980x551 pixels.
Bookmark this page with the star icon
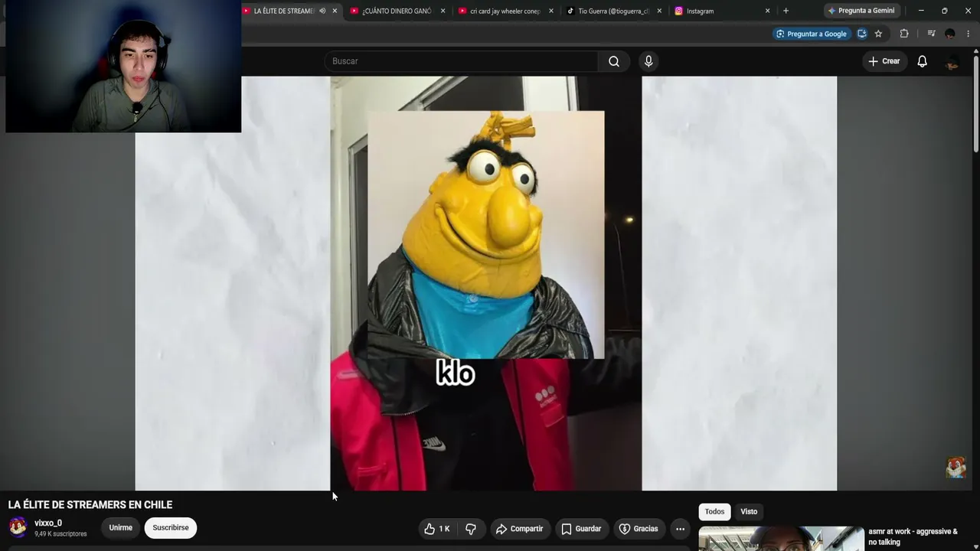878,34
